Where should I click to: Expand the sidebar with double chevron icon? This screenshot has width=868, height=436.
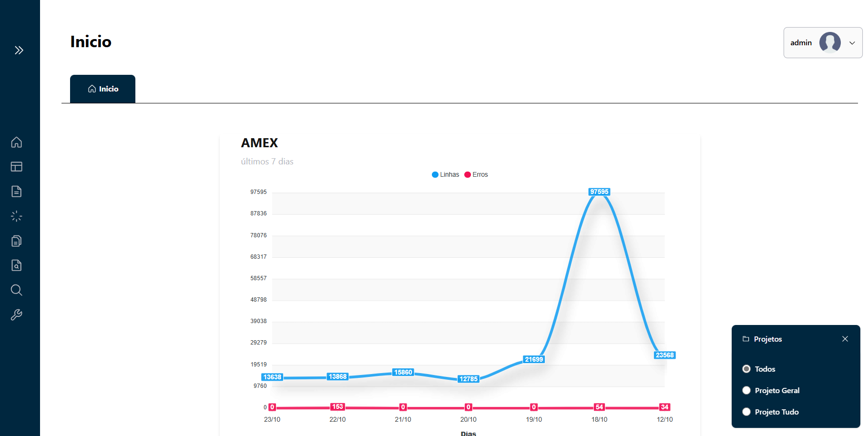(19, 50)
